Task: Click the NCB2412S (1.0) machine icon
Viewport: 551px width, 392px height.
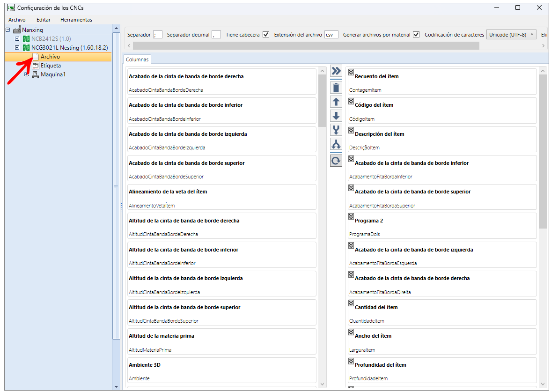Action: (26, 39)
